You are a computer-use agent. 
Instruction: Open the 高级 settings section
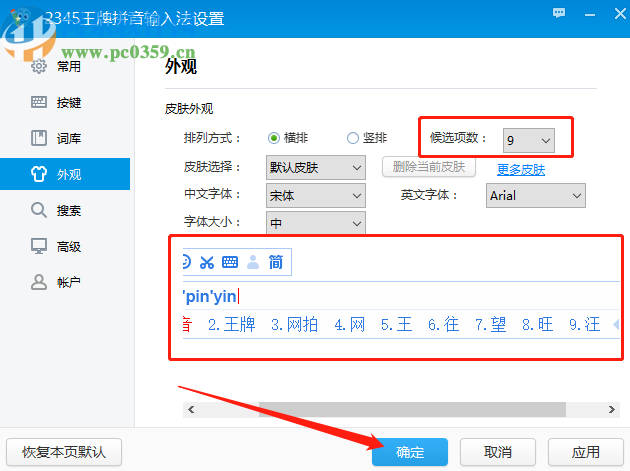pyautogui.click(x=65, y=246)
